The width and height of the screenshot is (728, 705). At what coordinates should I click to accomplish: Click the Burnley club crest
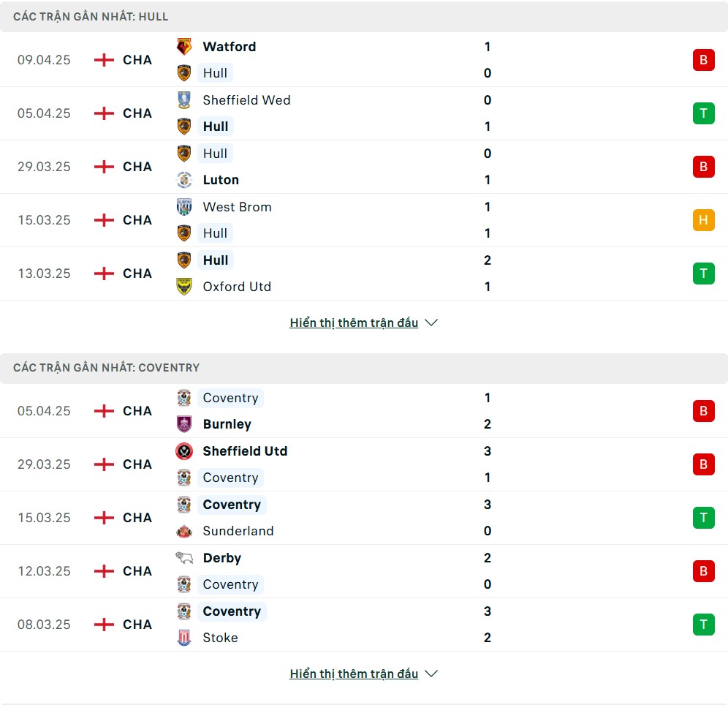(x=184, y=424)
